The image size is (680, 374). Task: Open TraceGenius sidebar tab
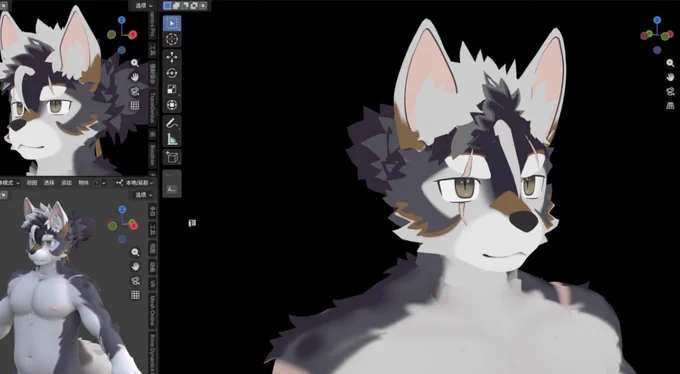152,107
